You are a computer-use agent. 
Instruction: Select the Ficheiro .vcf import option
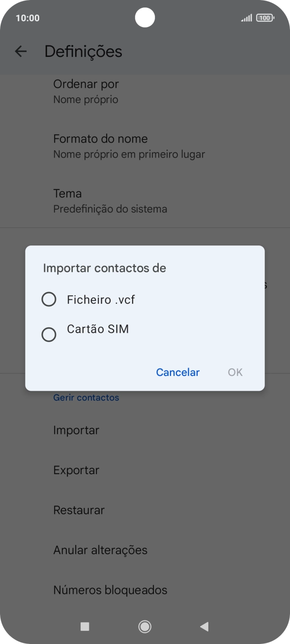(101, 299)
